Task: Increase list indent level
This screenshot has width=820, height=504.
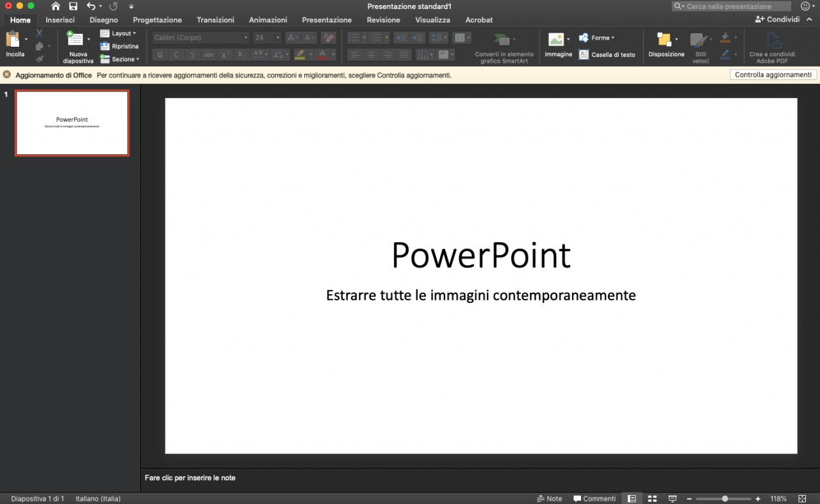Action: coord(417,38)
